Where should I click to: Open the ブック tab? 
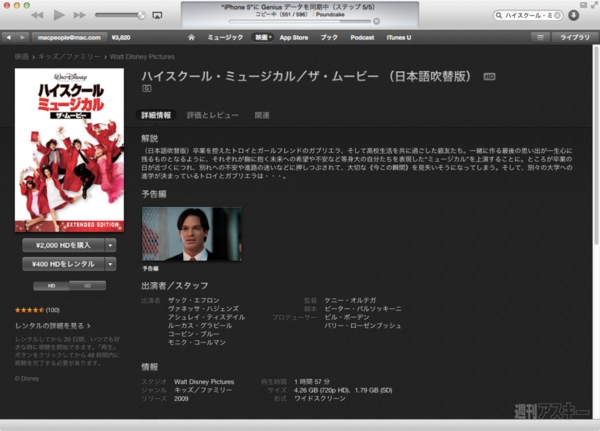coord(329,38)
